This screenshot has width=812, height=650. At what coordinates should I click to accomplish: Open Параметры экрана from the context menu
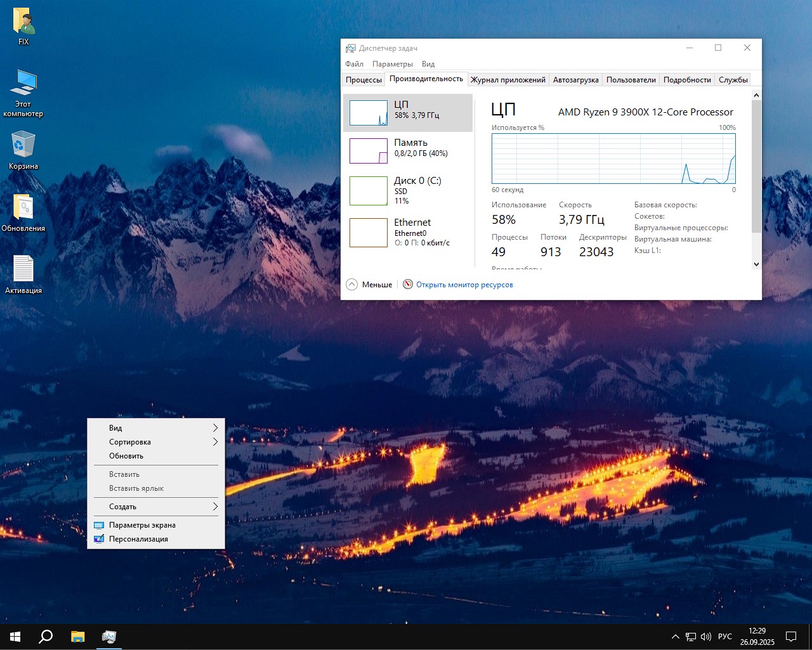(x=156, y=525)
